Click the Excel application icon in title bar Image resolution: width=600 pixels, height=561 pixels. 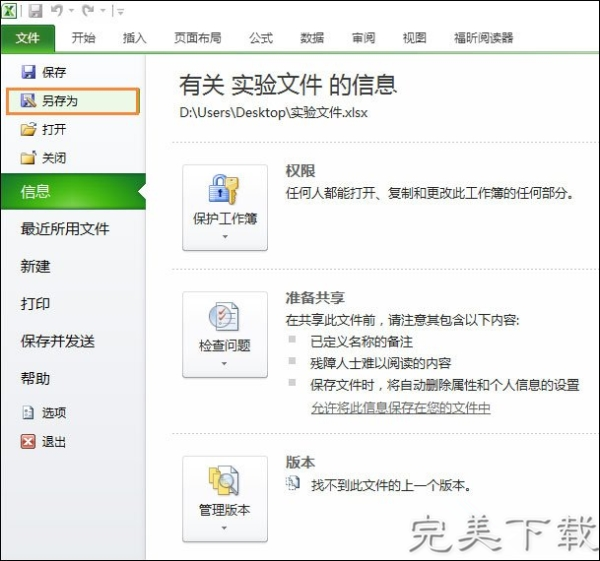tap(8, 11)
